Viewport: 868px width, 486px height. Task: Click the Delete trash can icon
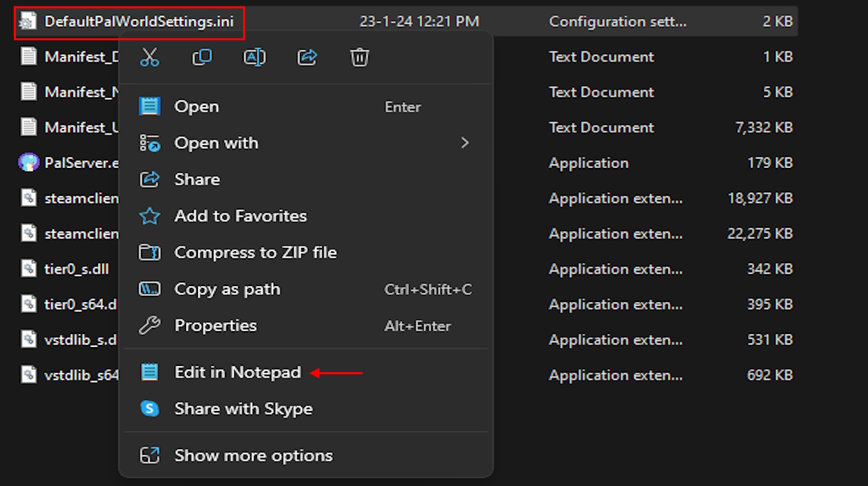359,58
